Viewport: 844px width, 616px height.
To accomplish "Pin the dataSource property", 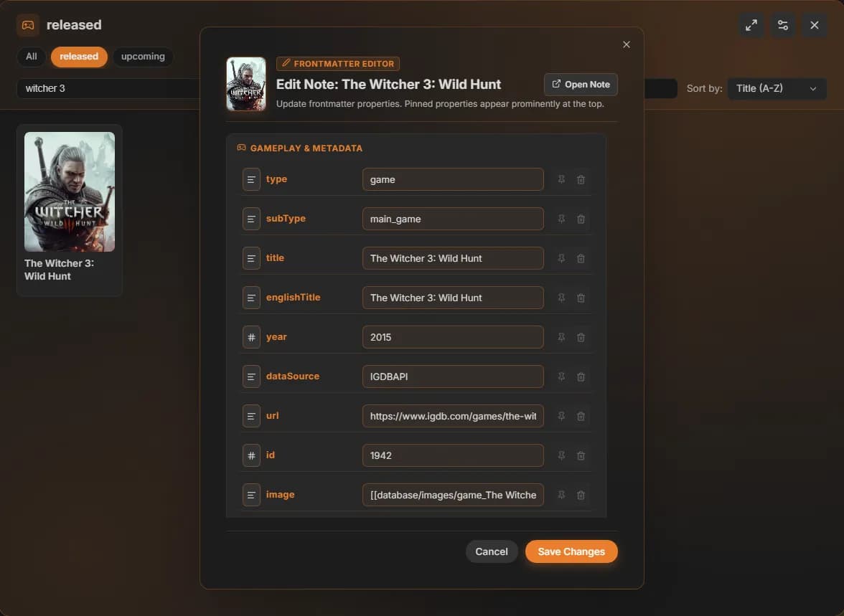I will [561, 376].
